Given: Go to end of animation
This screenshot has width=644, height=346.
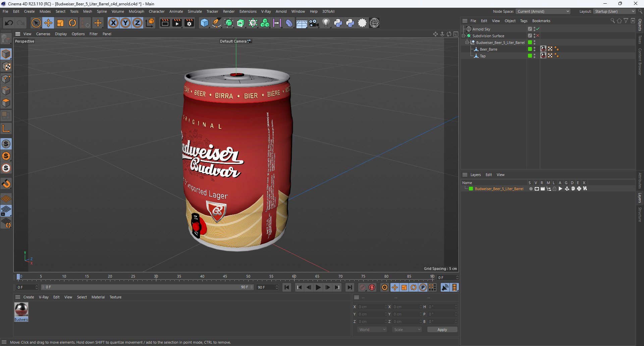Looking at the screenshot, I should (350, 287).
